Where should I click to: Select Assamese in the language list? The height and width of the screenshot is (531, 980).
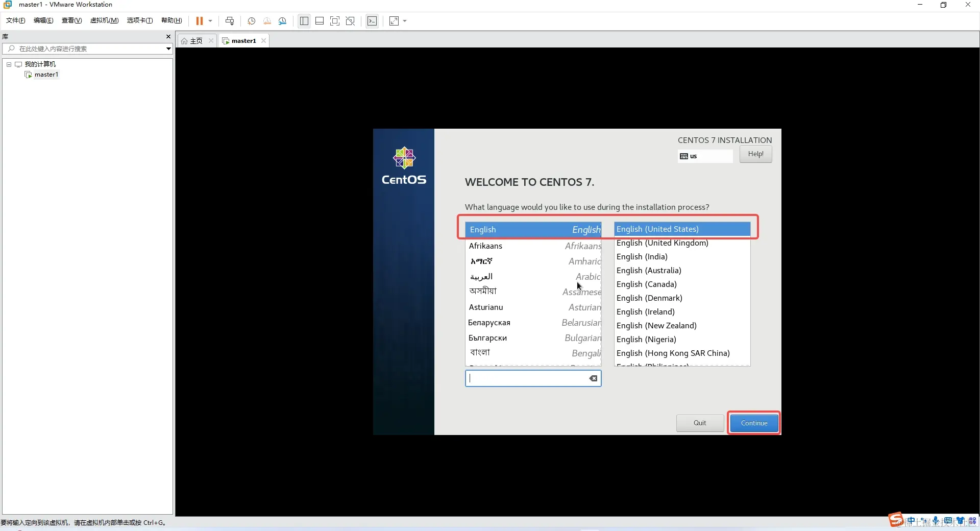tap(533, 292)
